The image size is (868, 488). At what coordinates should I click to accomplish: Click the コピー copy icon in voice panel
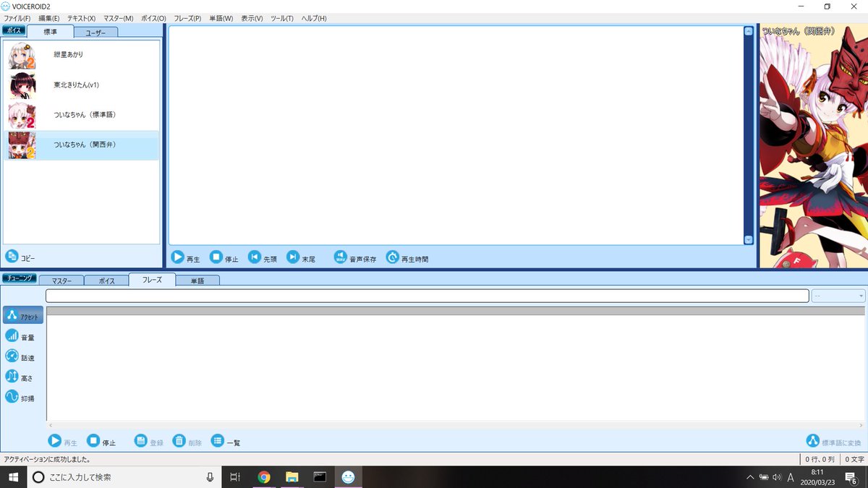12,256
